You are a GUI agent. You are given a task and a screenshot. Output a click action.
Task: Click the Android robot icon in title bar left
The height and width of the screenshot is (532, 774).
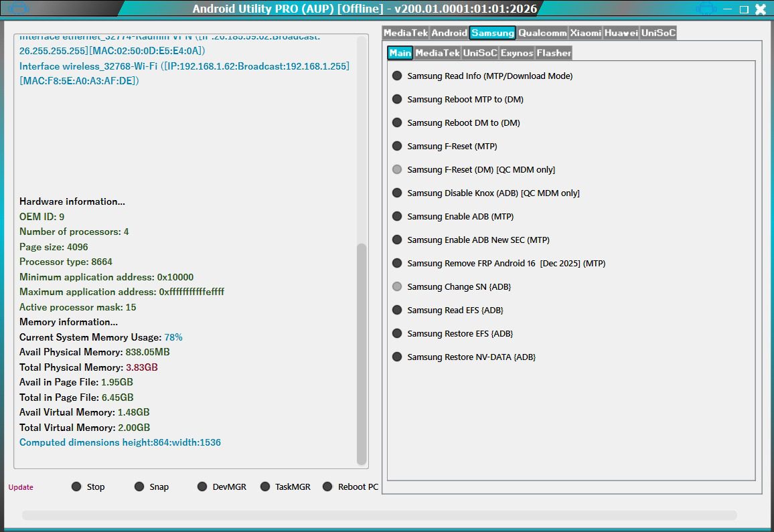click(x=18, y=9)
